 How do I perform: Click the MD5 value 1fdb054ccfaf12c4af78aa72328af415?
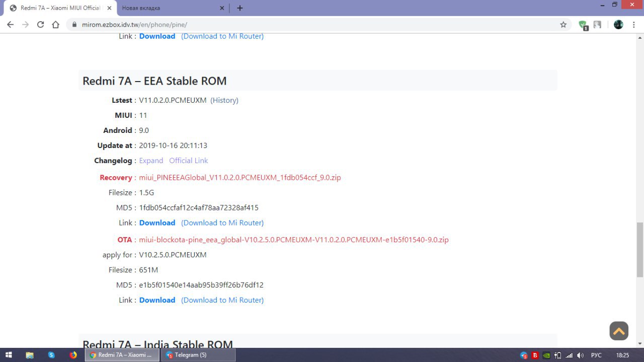[x=199, y=207]
